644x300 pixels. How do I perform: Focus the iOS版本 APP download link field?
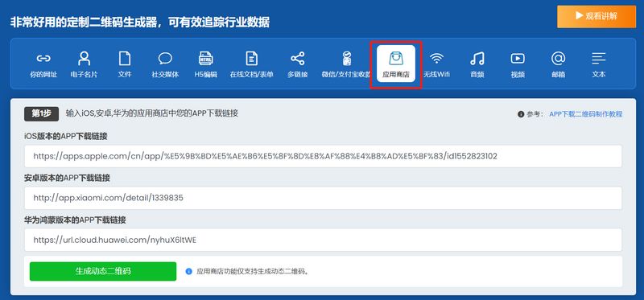pyautogui.click(x=323, y=156)
